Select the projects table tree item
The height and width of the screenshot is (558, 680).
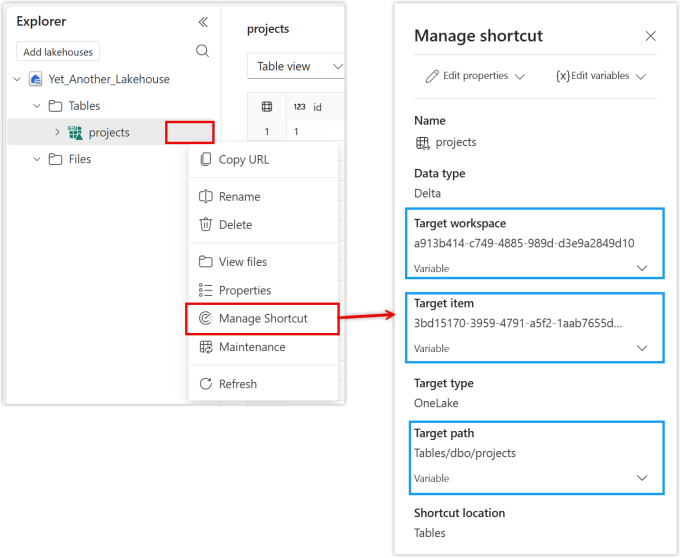(x=109, y=133)
